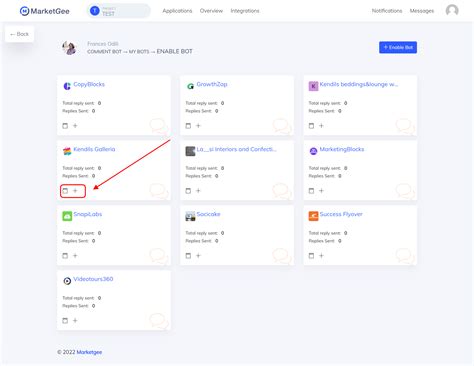Open the MarketingBlocks page link
474x366 pixels.
[x=342, y=149]
